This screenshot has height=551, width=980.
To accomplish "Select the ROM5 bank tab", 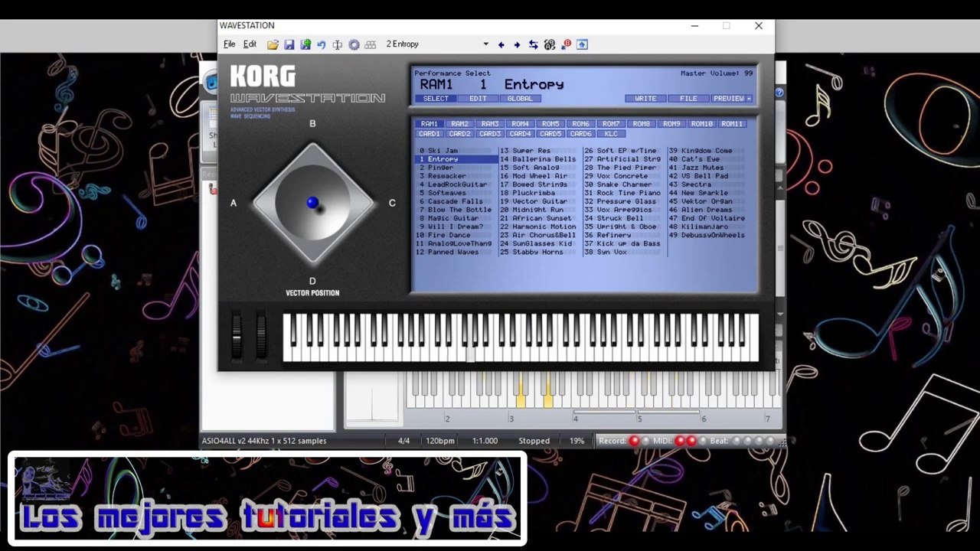I will coord(550,124).
